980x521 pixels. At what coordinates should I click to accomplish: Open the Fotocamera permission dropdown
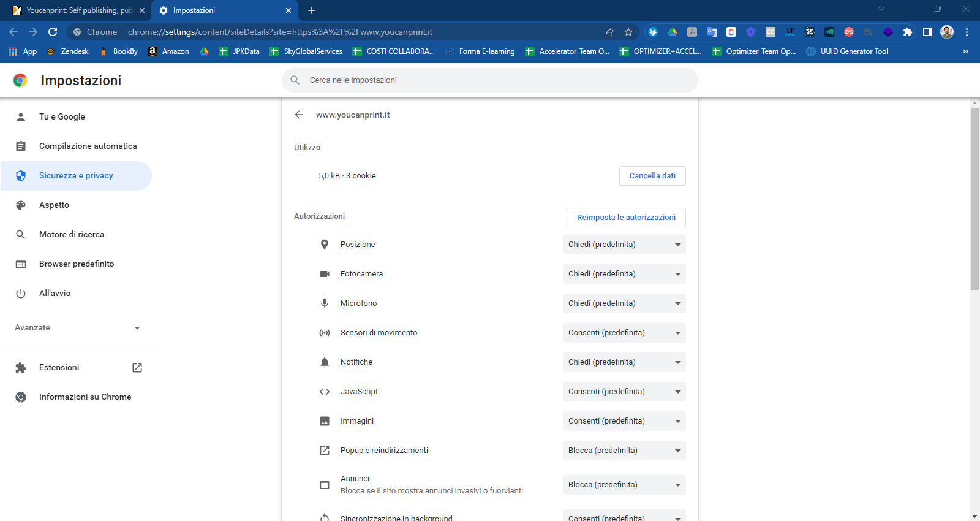pyautogui.click(x=624, y=274)
